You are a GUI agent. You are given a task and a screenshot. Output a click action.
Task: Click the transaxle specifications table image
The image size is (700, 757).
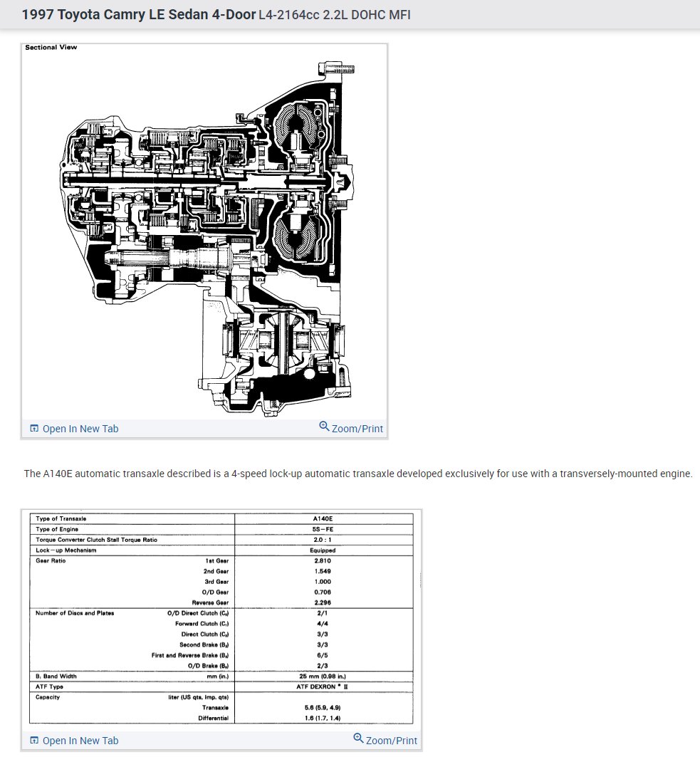221,618
